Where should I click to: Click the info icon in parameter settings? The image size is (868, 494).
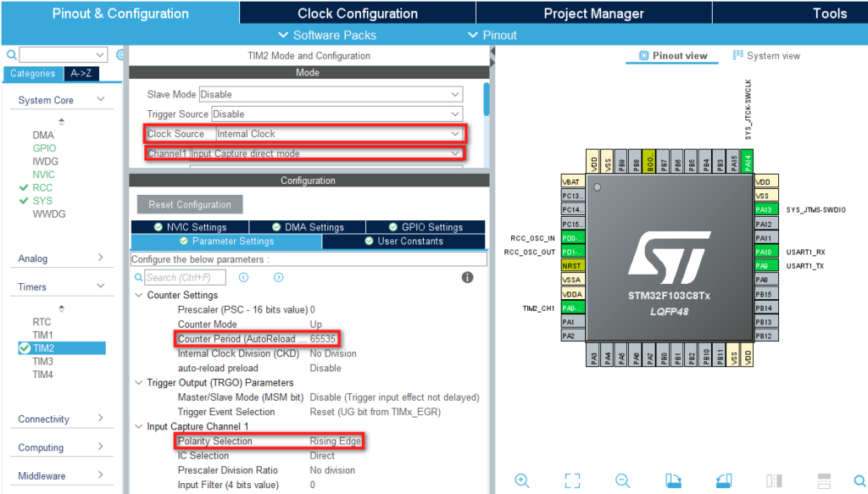coord(467,277)
